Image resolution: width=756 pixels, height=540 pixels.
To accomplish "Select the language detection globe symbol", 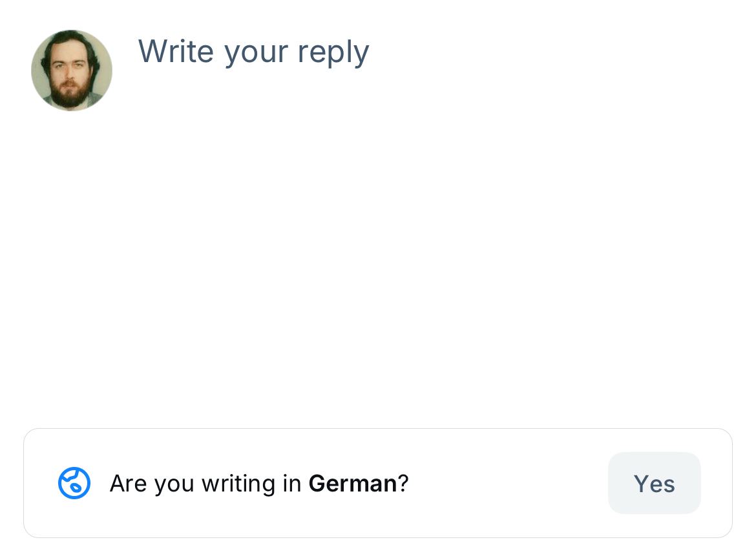I will pos(74,483).
